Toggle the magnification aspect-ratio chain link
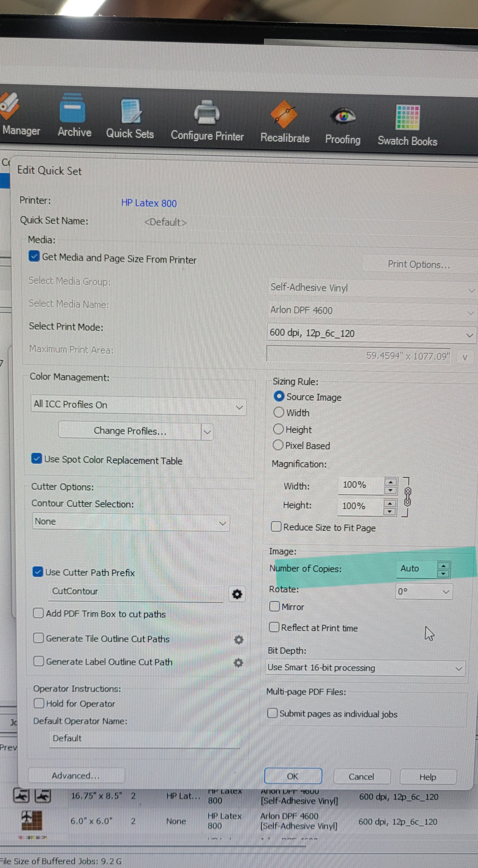478x868 pixels. coord(407,497)
